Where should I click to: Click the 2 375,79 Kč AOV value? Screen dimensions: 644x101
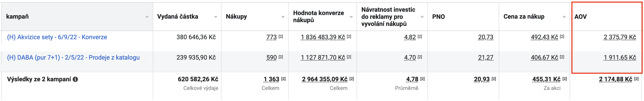620,37
